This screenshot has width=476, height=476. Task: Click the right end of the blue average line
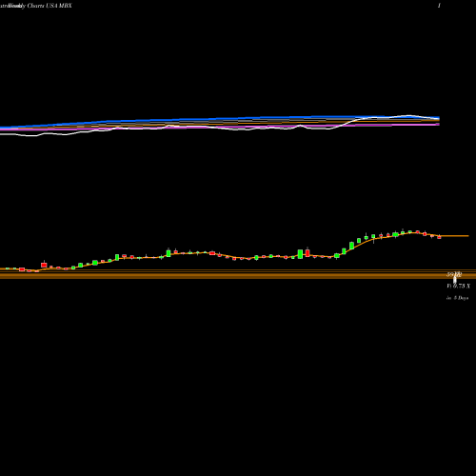(x=438, y=118)
